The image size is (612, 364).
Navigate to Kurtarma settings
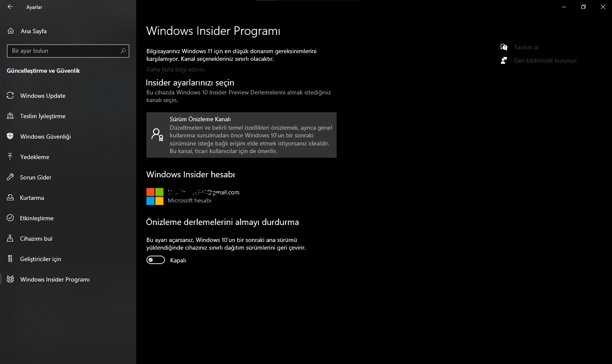pyautogui.click(x=68, y=198)
